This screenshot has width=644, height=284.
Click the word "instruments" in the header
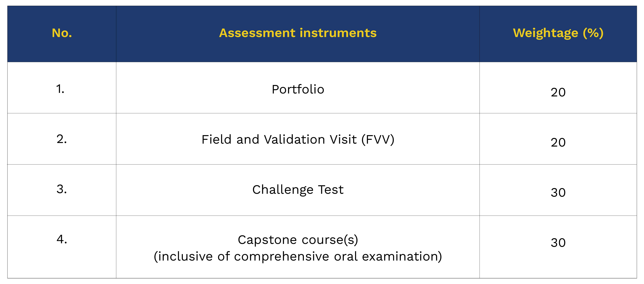(338, 33)
